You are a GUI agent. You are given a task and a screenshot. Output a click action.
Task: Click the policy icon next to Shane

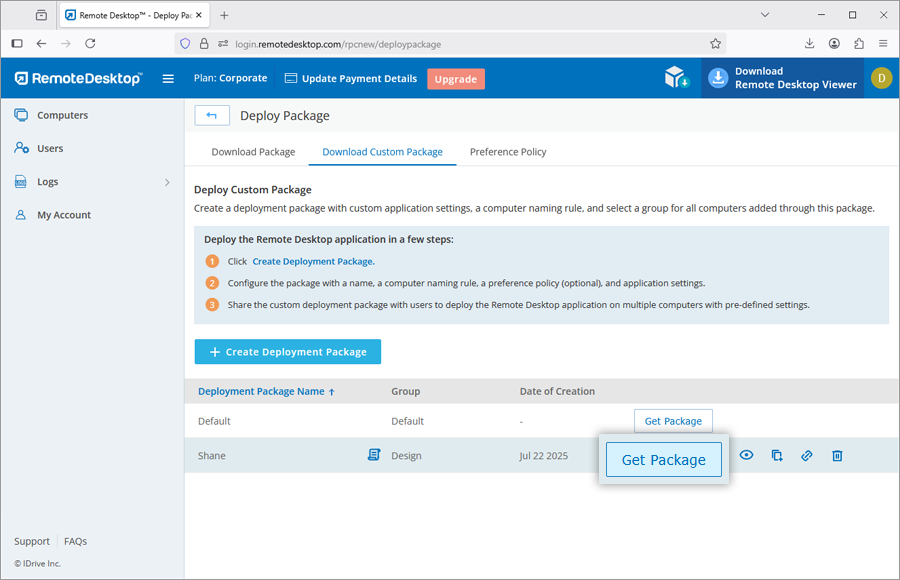click(374, 455)
